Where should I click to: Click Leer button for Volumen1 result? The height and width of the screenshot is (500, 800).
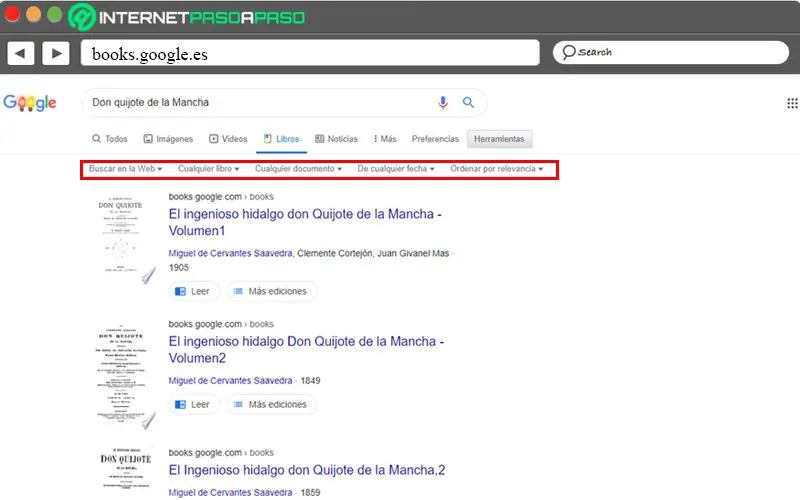(194, 291)
